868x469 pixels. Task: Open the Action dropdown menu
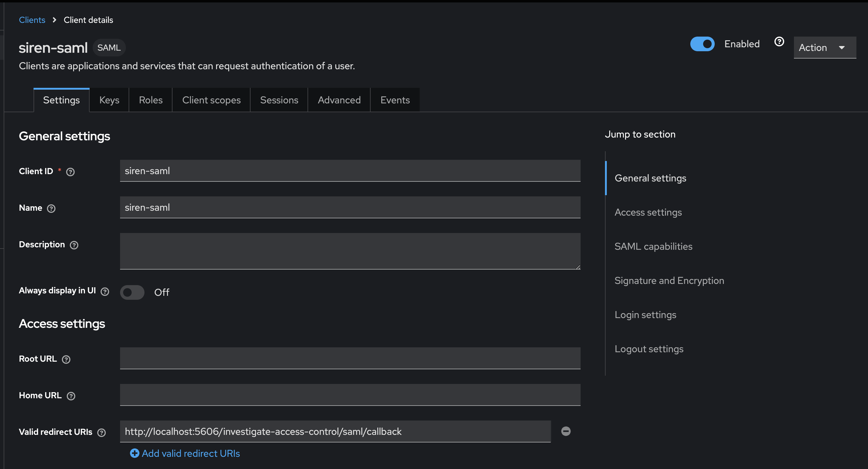[x=824, y=48]
